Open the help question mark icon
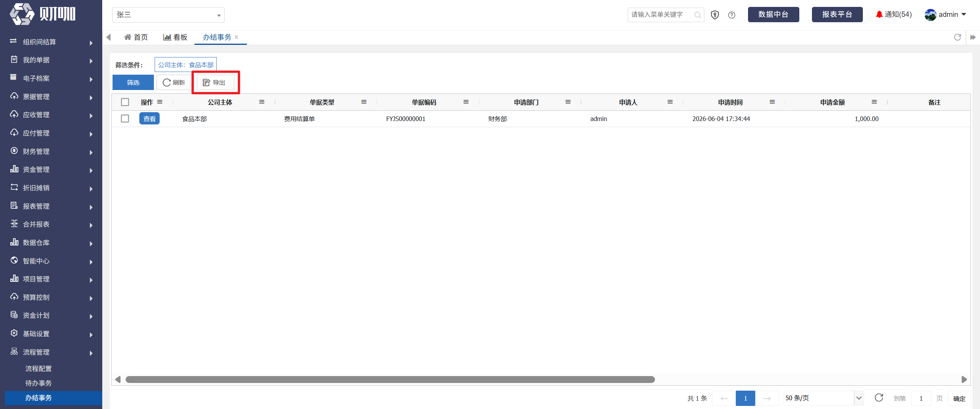 pos(732,15)
